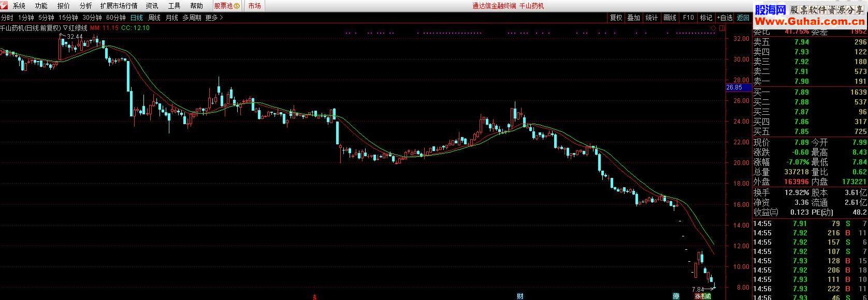Click the 返回 back button
The image size is (868, 300).
click(x=743, y=18)
